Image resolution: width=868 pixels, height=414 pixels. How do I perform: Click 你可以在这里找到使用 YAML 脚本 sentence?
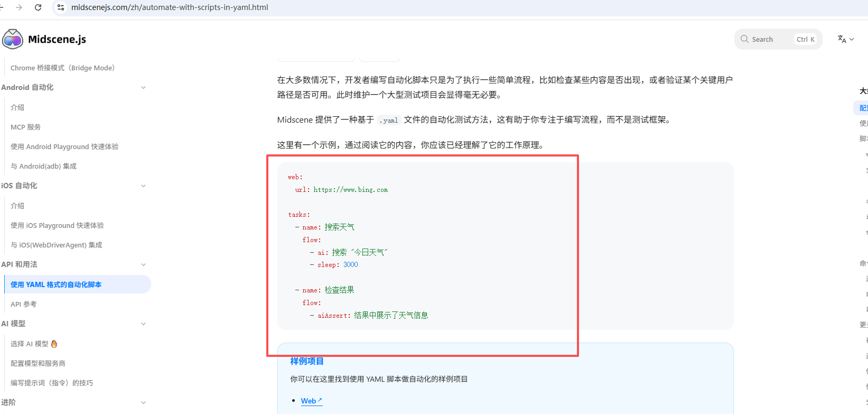379,379
